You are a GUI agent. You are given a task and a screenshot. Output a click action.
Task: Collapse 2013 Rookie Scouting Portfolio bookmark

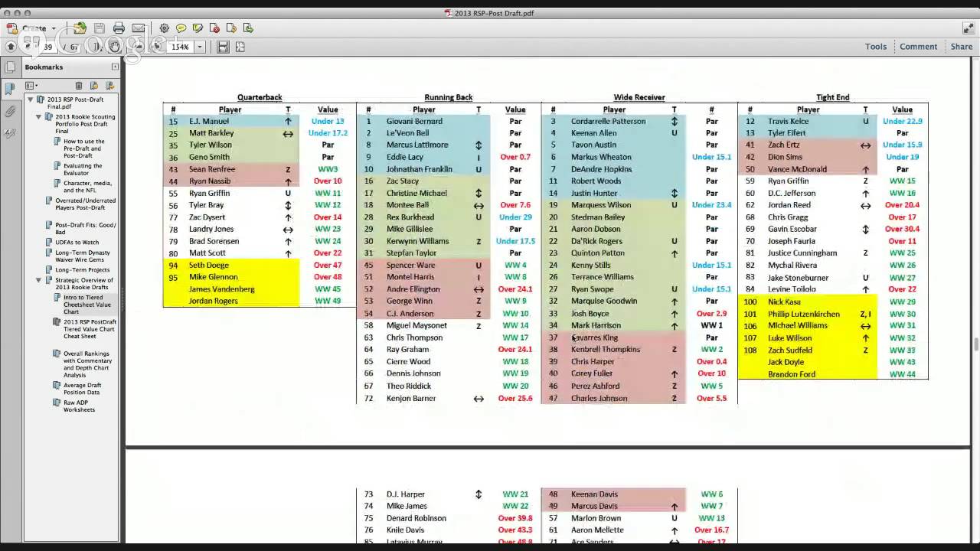coord(38,117)
